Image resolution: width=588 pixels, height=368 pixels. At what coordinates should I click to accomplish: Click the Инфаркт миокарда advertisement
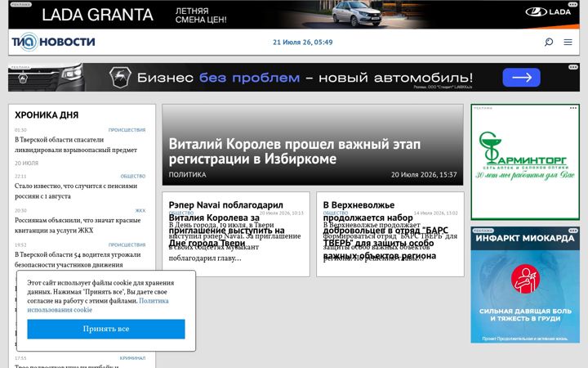[x=525, y=285]
